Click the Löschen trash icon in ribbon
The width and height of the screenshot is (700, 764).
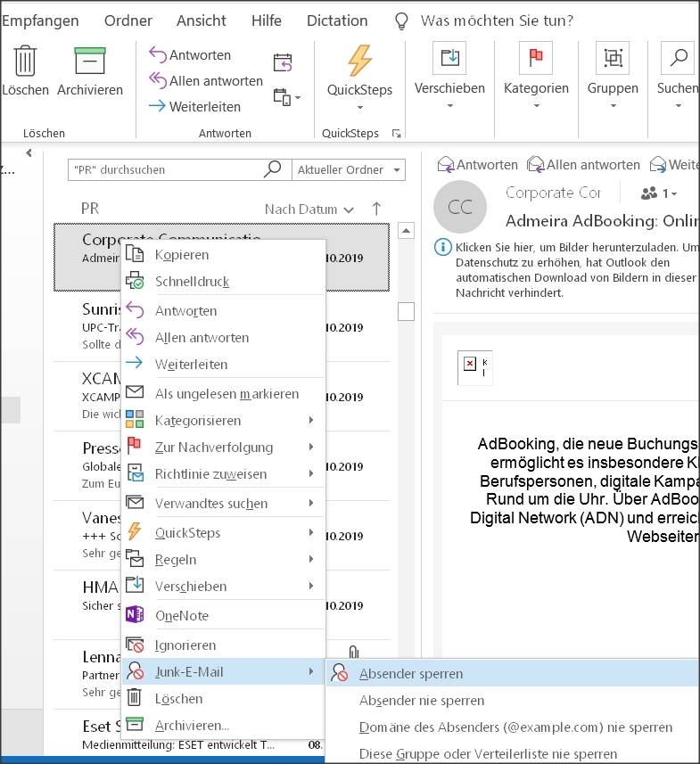[x=25, y=62]
